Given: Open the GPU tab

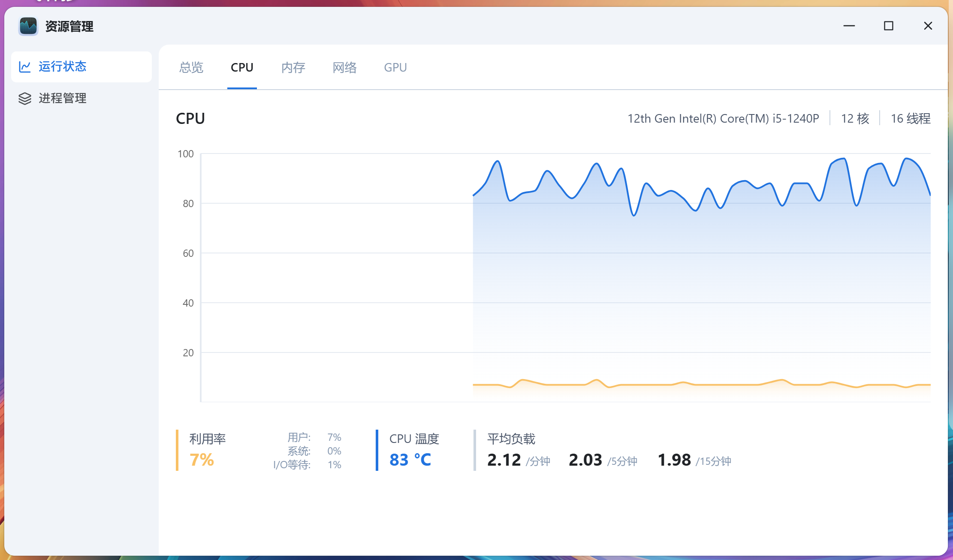Looking at the screenshot, I should point(395,68).
